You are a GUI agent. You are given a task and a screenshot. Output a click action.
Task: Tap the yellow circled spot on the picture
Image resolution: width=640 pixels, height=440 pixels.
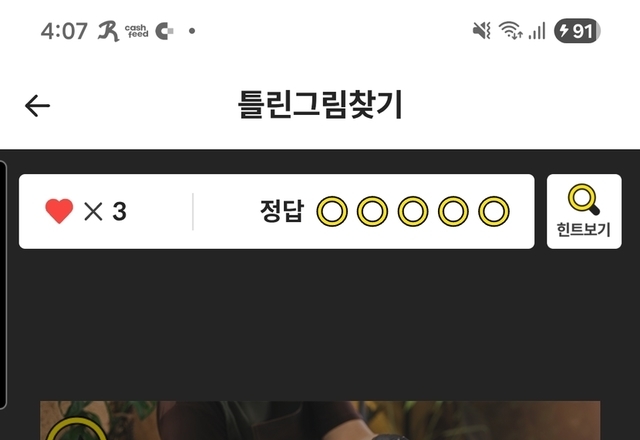click(76, 429)
